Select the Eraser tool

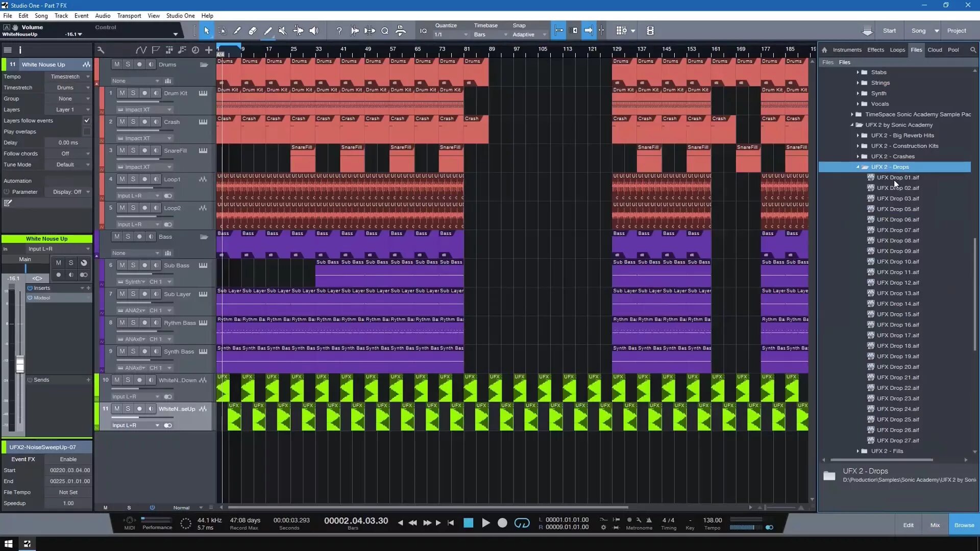coord(252,31)
